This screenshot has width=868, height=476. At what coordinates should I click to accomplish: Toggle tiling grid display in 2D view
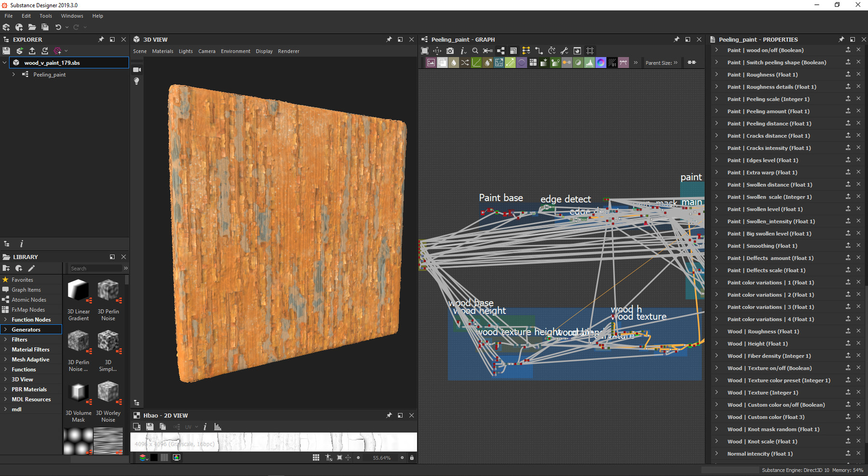tap(316, 458)
